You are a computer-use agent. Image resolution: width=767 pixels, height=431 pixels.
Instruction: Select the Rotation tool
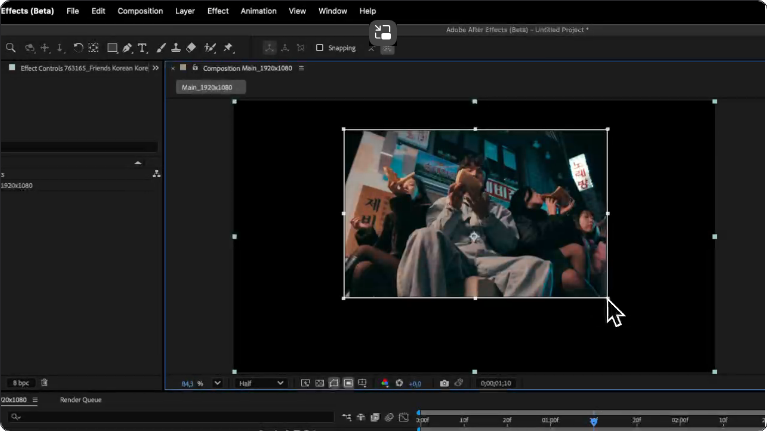tap(78, 48)
